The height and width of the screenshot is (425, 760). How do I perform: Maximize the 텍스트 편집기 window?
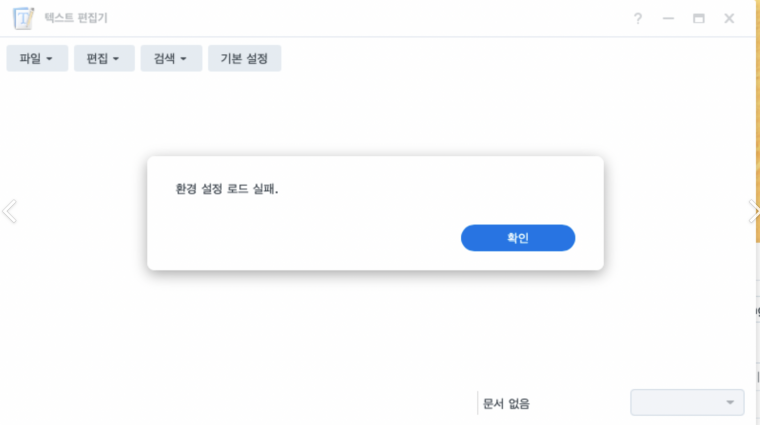[698, 18]
